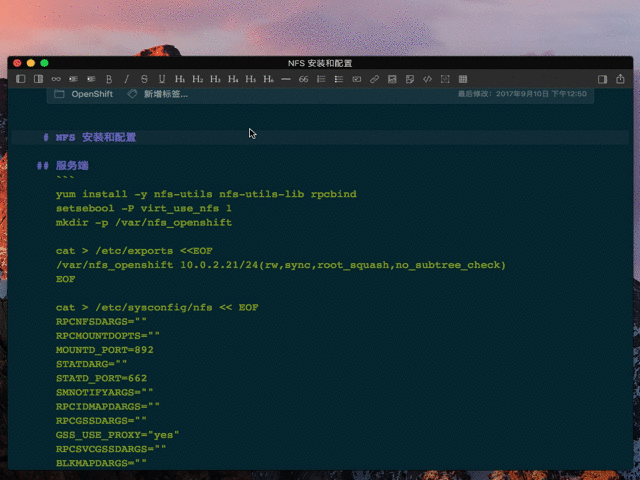Click the indent icon in toolbar
This screenshot has height=480, width=640.
[x=91, y=79]
